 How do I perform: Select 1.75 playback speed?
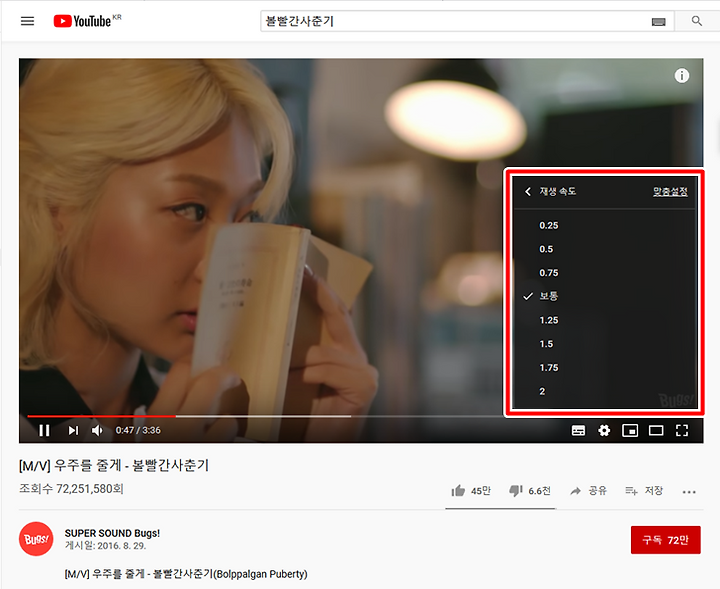605,368
